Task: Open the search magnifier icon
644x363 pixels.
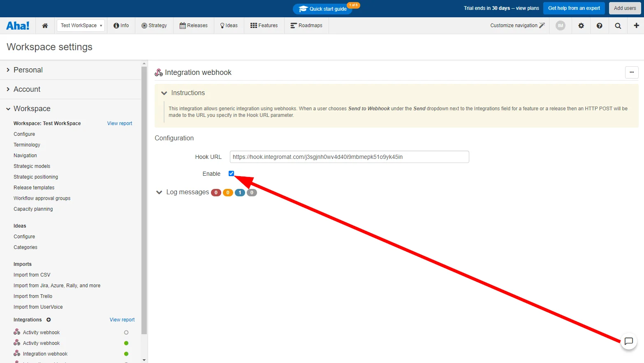Action: tap(618, 26)
